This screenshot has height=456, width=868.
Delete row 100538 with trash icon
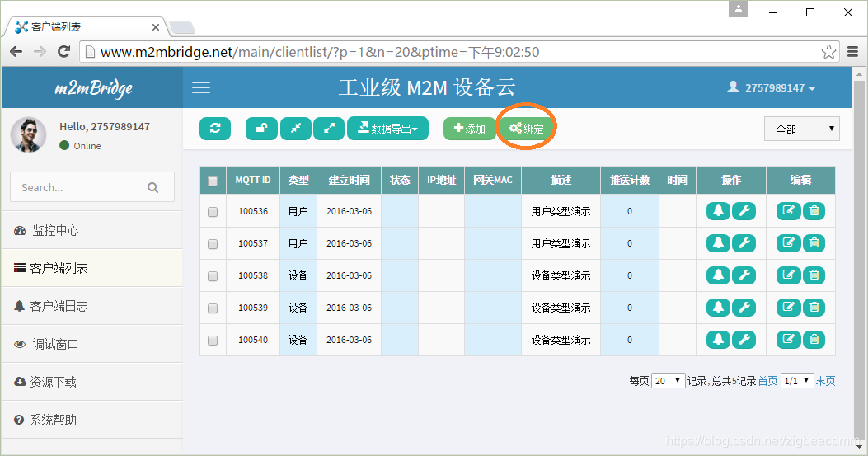click(x=814, y=275)
